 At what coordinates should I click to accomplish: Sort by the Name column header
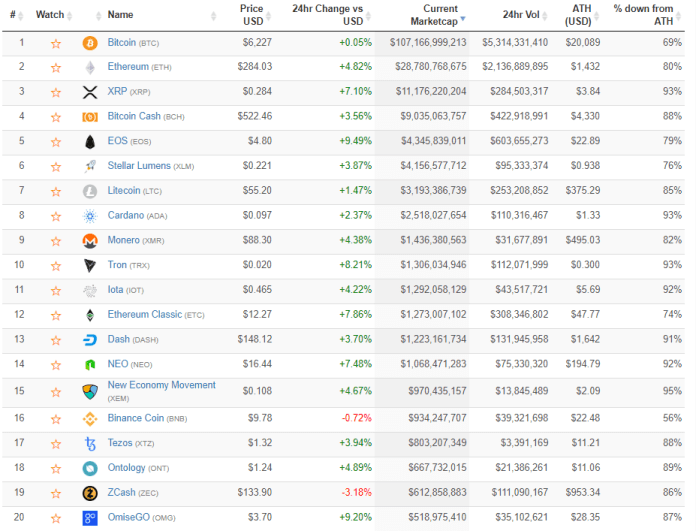(120, 15)
